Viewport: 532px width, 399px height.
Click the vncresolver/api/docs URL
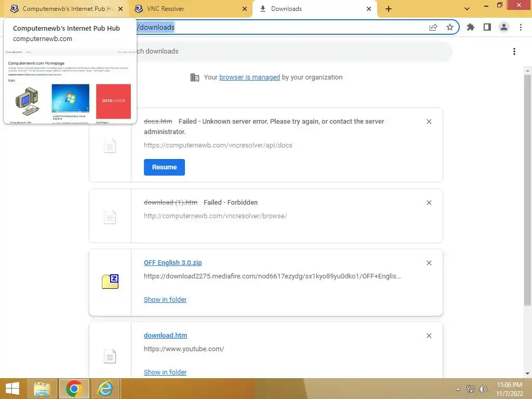click(x=218, y=145)
